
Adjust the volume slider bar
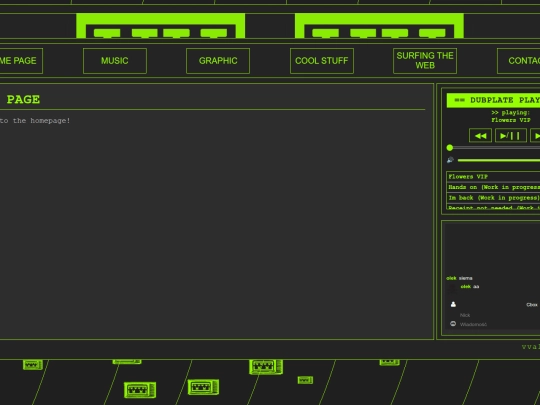[x=499, y=160]
